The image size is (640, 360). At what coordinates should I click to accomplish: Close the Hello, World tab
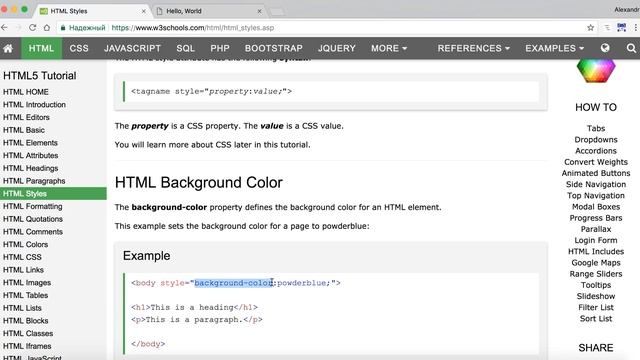pos(259,11)
